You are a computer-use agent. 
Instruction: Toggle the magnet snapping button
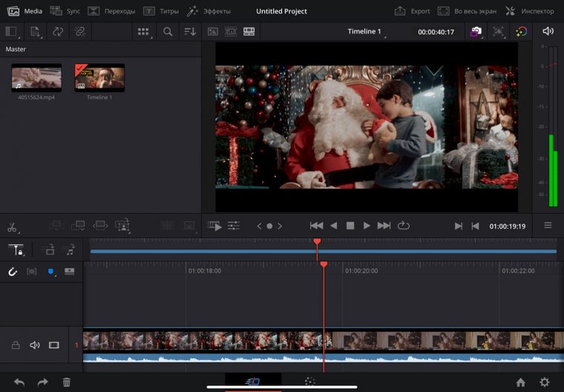pos(13,272)
